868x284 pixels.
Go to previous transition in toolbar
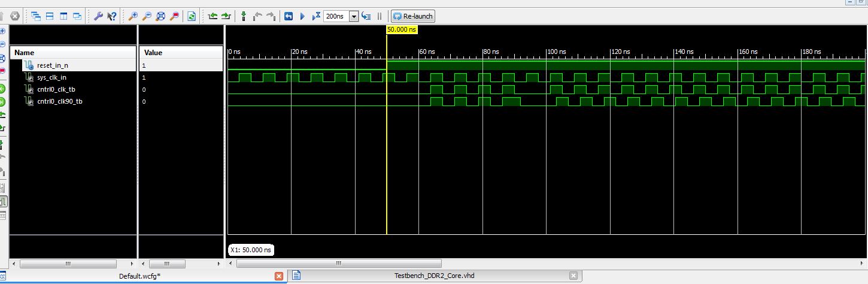pos(213,16)
